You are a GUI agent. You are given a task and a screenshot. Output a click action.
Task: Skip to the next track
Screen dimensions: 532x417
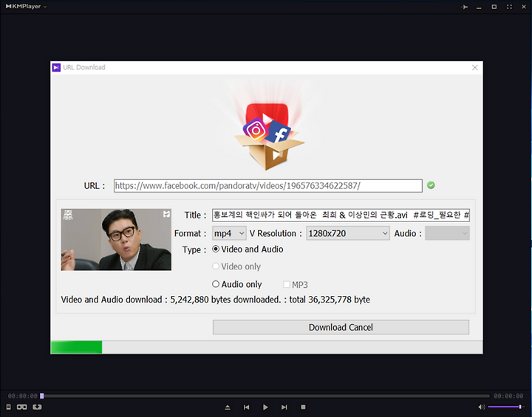click(x=284, y=407)
